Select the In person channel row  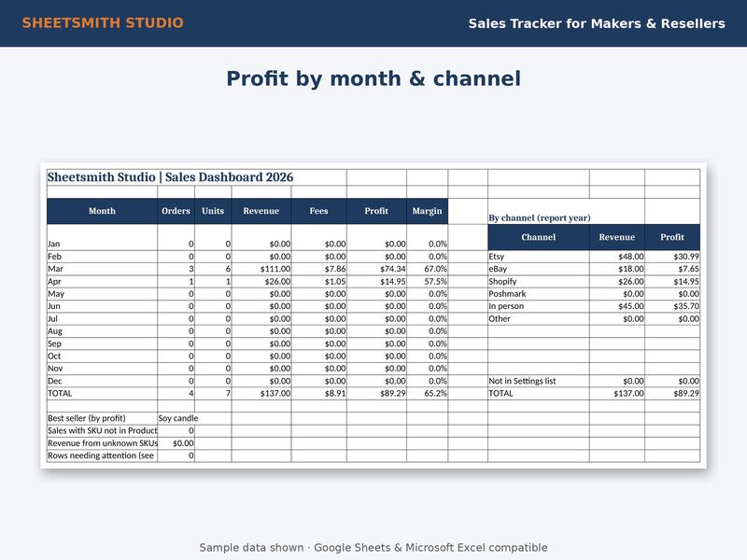594,306
